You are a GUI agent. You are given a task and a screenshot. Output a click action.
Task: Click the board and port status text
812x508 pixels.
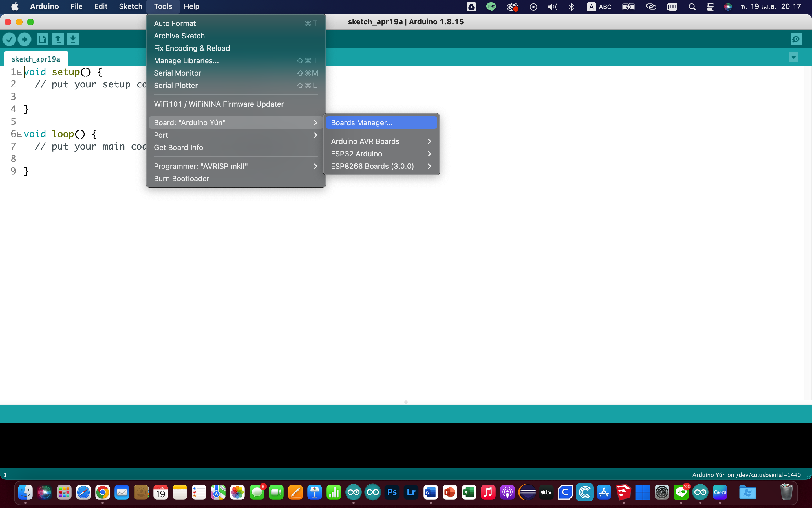746,475
